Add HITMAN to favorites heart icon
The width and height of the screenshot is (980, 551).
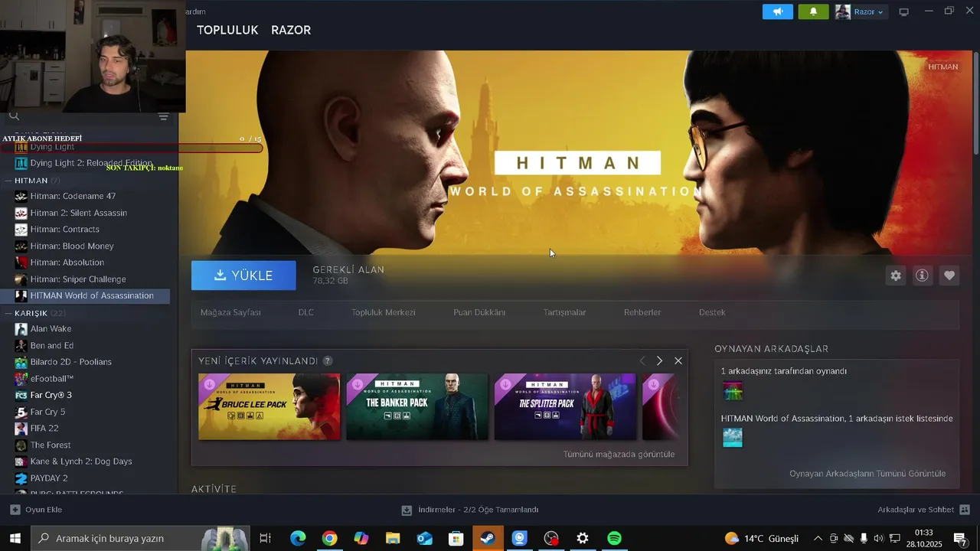pyautogui.click(x=949, y=275)
